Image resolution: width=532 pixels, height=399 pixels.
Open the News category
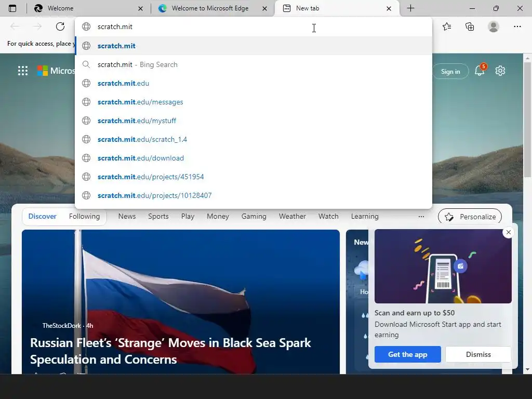127,217
